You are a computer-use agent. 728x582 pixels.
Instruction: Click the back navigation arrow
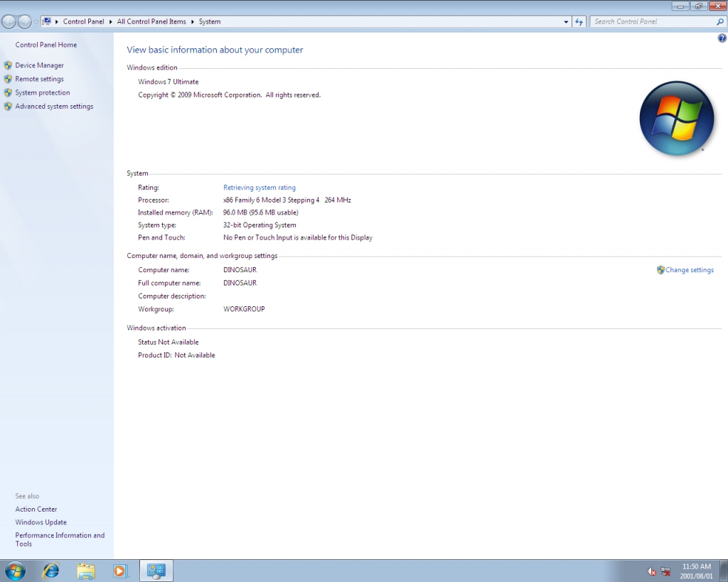[7, 21]
